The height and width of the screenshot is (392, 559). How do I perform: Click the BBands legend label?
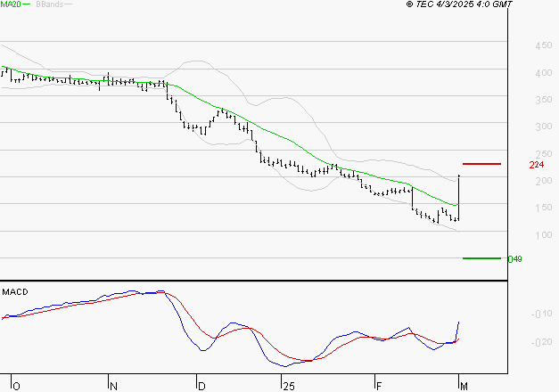click(50, 4)
